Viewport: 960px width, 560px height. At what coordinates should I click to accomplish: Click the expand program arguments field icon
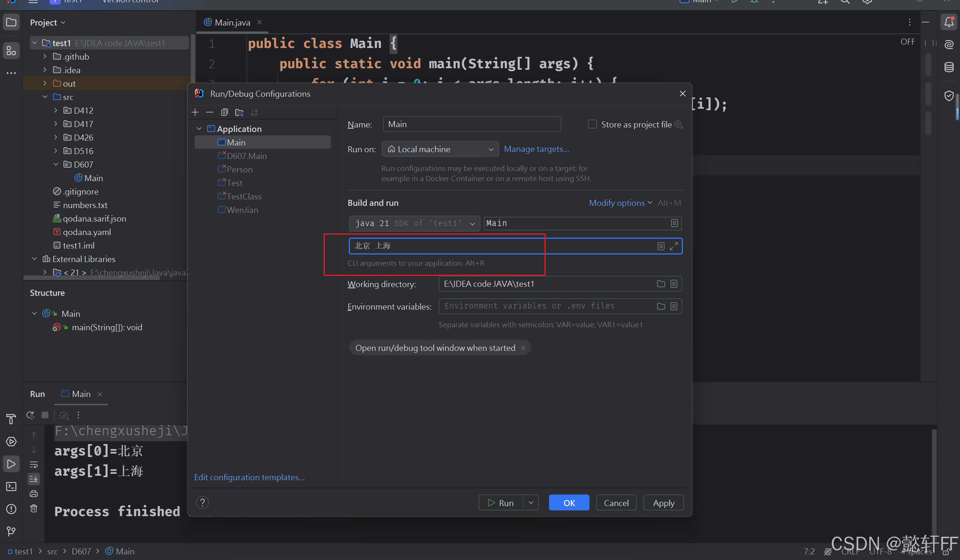click(x=673, y=246)
